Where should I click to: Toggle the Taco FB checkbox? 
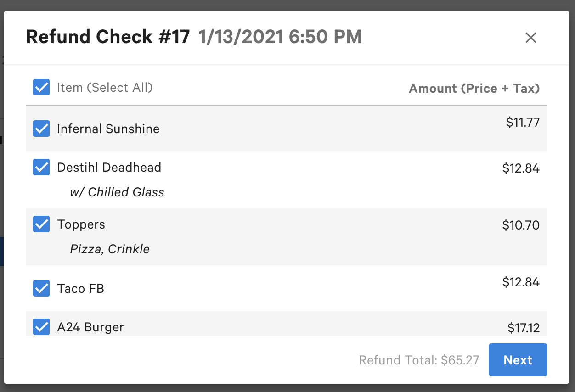coord(41,288)
